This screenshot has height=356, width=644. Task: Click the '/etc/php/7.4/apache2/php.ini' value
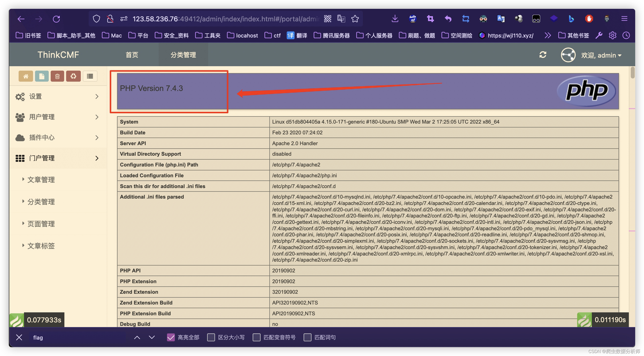(x=304, y=175)
